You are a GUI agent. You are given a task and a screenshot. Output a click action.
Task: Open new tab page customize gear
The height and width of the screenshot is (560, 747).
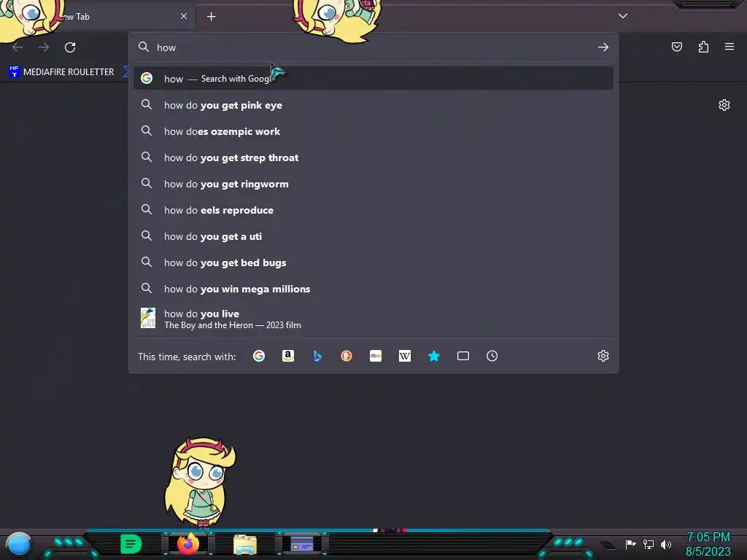(x=724, y=105)
